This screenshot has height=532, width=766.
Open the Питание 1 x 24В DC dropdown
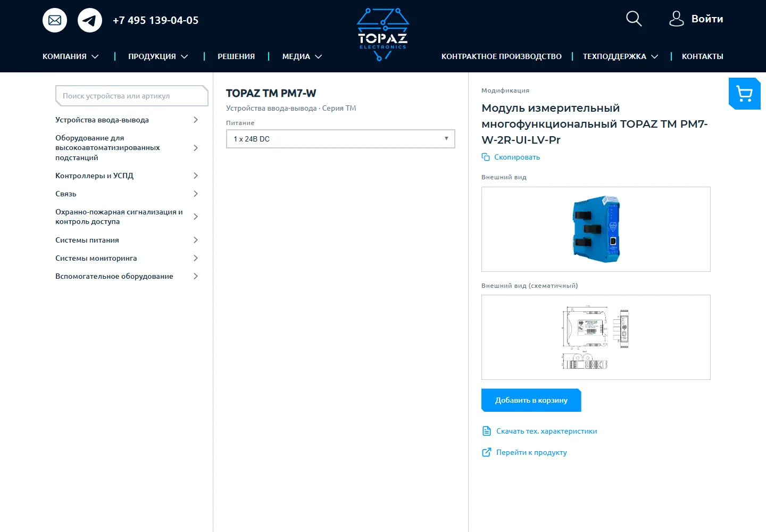(x=340, y=139)
